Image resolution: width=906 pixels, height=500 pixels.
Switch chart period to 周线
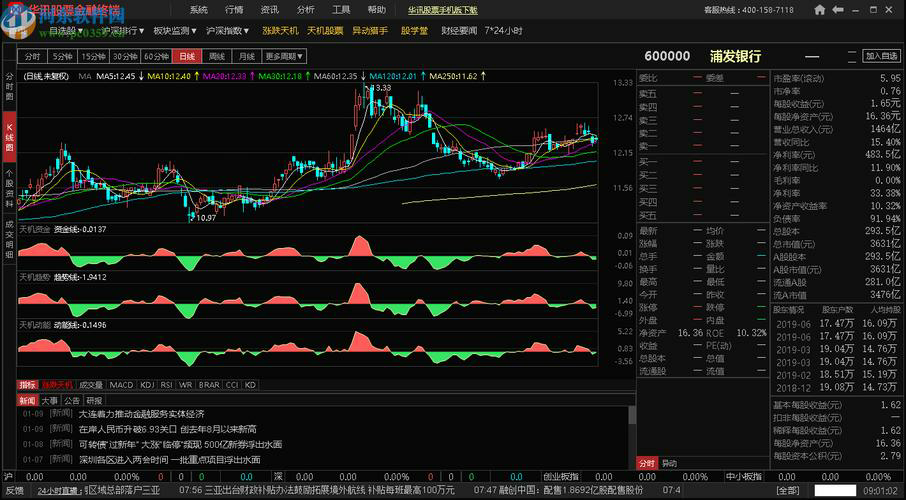tap(217, 57)
